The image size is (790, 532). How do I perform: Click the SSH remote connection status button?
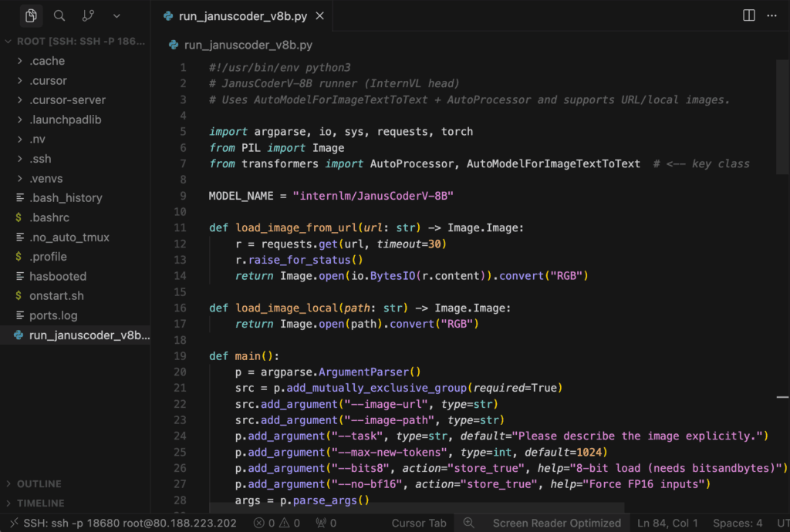(122, 523)
